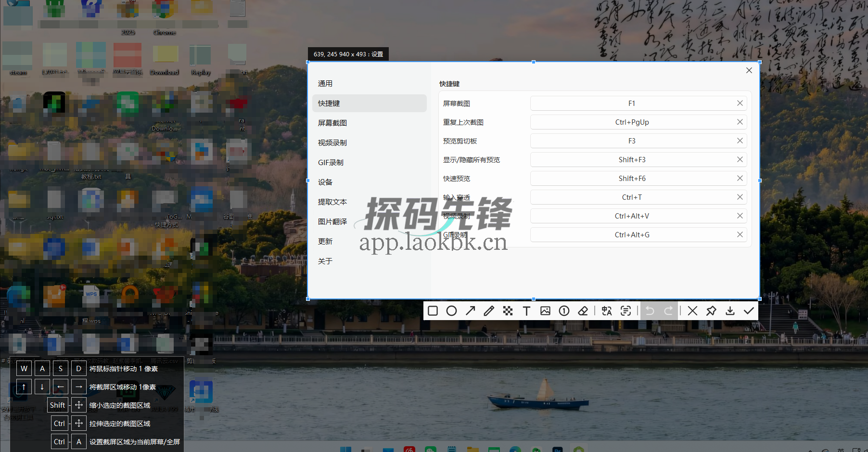This screenshot has height=452, width=868.
Task: Clear the Ctrl+Alt+G GIF recording hotkey
Action: click(740, 234)
